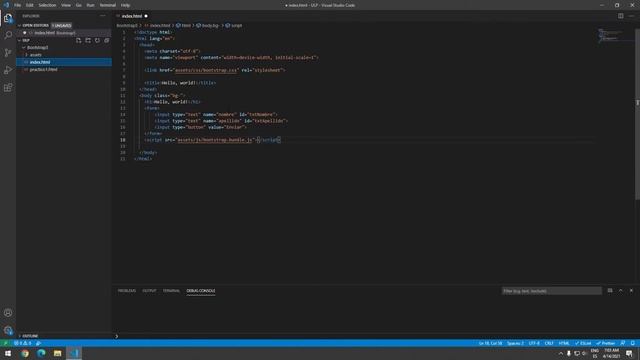The image size is (640, 360).
Task: Close the unsaved index.html entry in Open Editors
Action: (24, 33)
